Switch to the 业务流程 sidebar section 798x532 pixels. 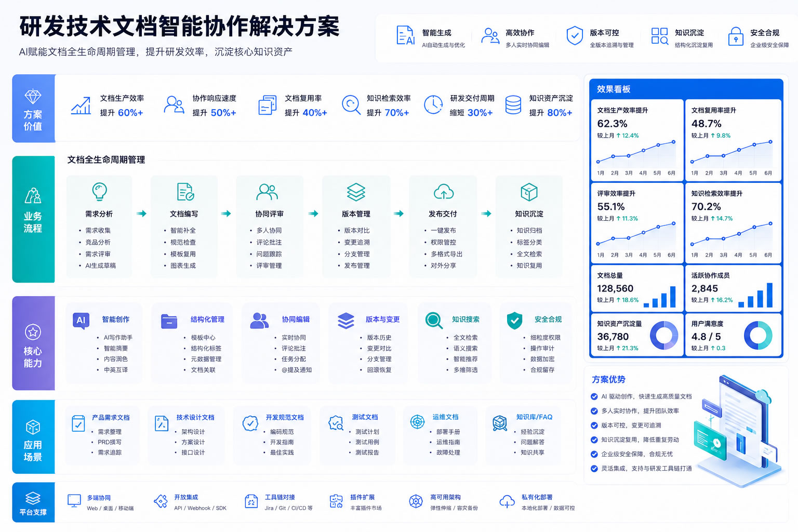click(x=33, y=219)
